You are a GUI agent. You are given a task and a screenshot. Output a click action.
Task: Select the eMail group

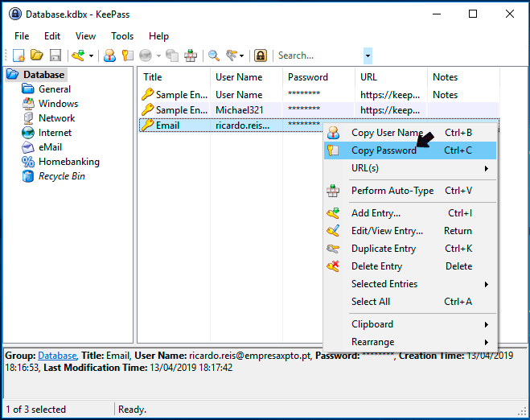pyautogui.click(x=50, y=147)
